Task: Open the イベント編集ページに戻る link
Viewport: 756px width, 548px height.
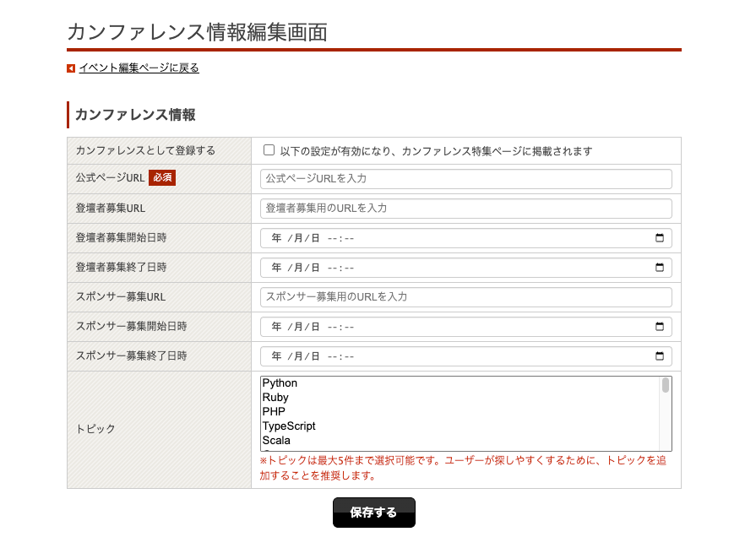Action: pos(139,68)
